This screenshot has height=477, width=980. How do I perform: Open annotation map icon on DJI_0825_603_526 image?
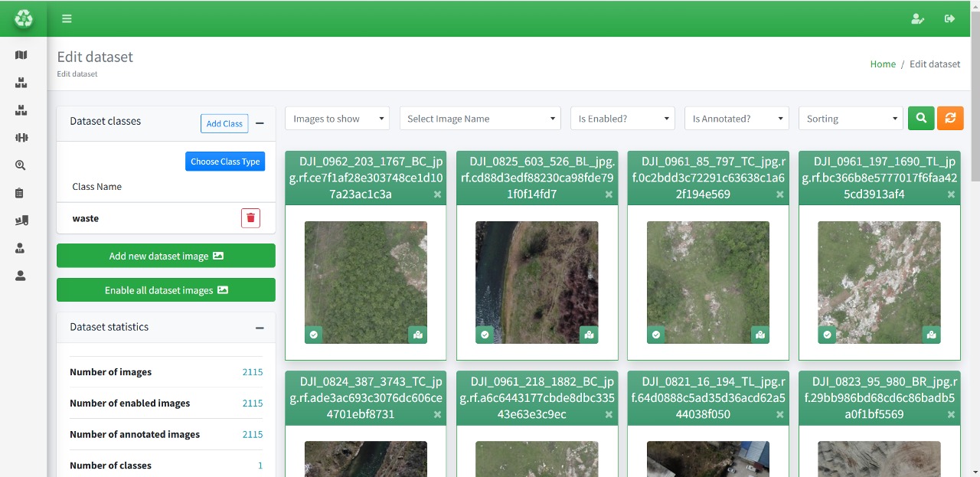pyautogui.click(x=589, y=335)
